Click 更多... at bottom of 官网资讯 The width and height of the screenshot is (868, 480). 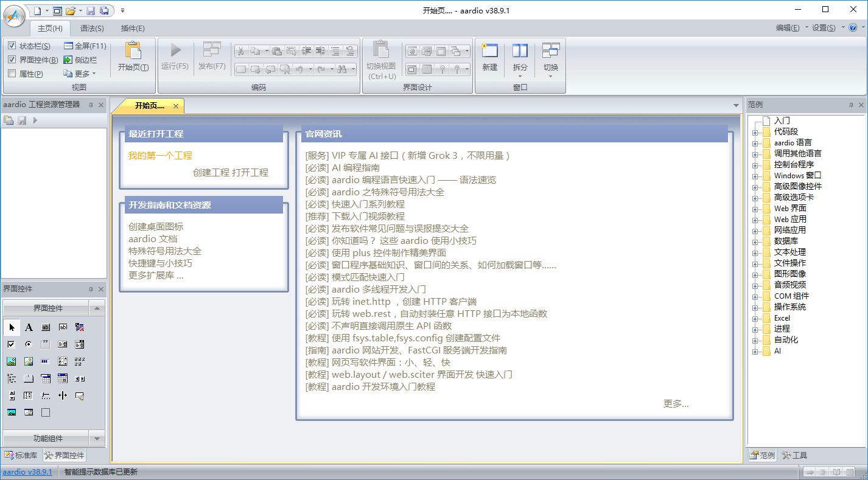[x=676, y=403]
